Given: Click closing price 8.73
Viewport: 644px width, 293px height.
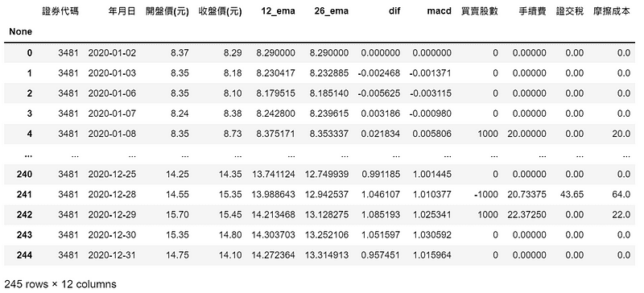Looking at the screenshot, I should click(x=233, y=134).
